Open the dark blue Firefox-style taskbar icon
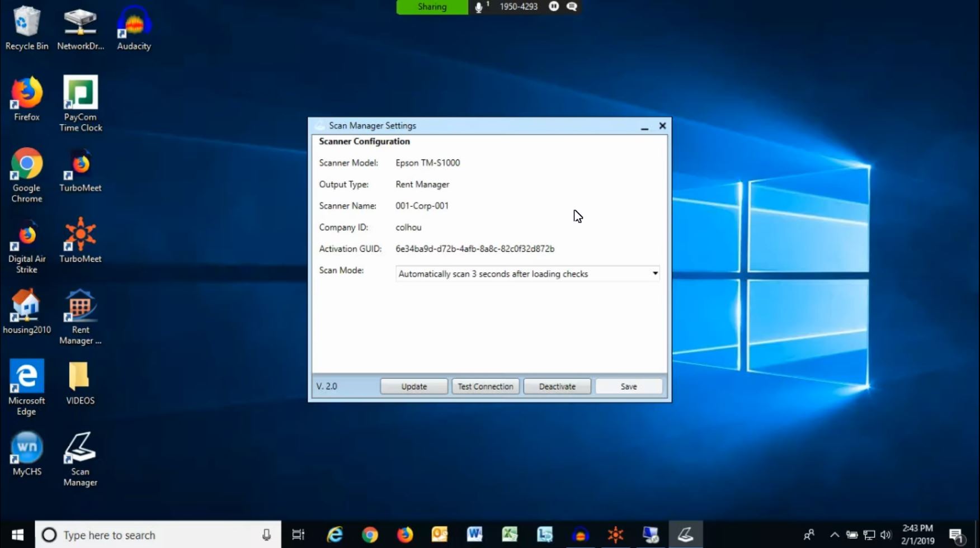980x548 pixels. [580, 535]
